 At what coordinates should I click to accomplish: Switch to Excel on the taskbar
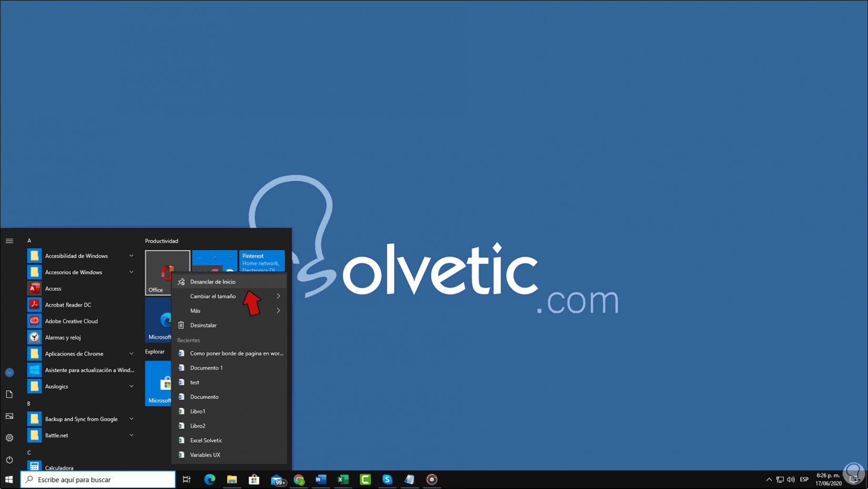point(343,480)
